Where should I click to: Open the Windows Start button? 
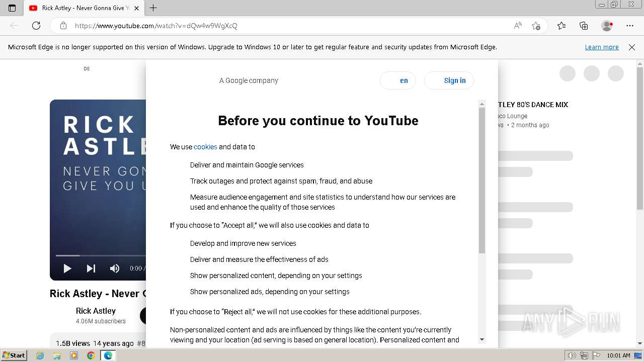(x=14, y=355)
